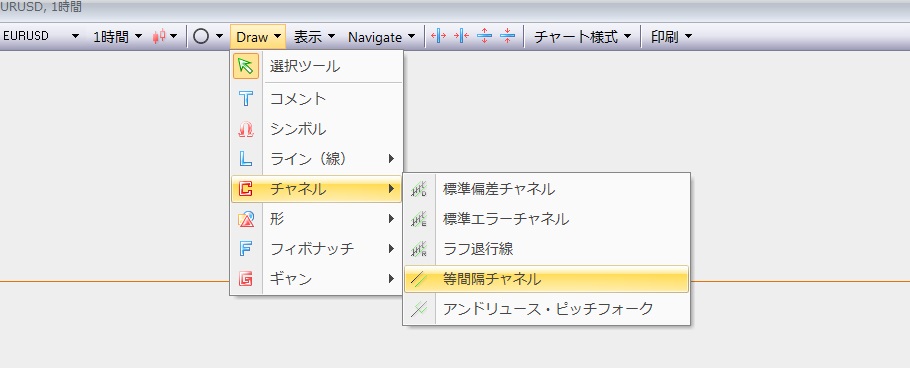Select 等間隔チャネル from submenu
The image size is (910, 368).
(x=546, y=279)
